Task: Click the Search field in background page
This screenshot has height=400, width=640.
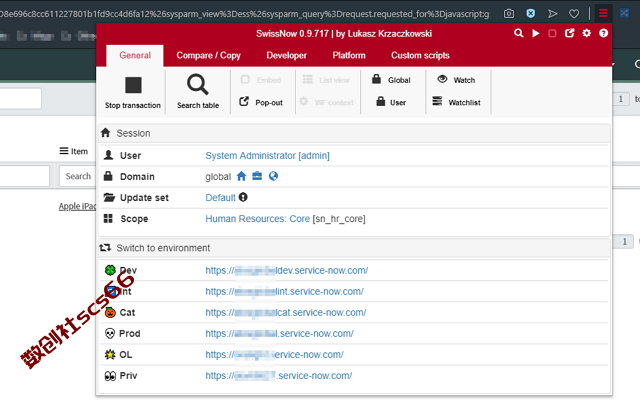Action: point(78,176)
